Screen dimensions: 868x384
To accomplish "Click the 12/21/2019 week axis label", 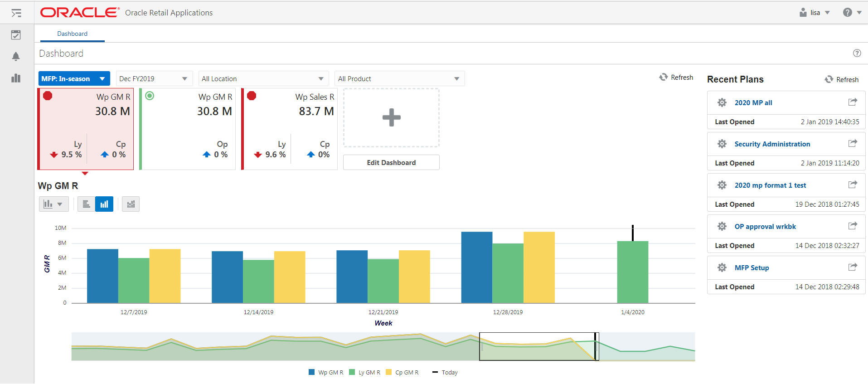I will (x=383, y=312).
